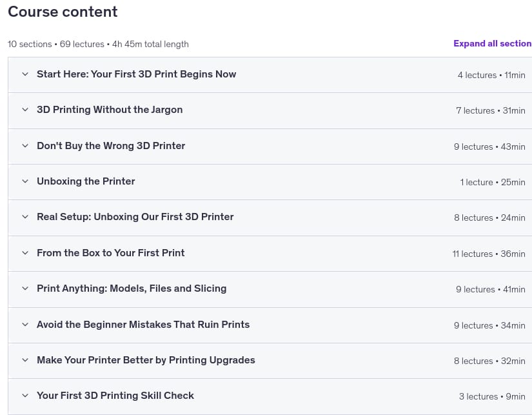Select the 'Real Setup: Unboxing Our First 3D Printer' title
Viewport: 532px width, 415px height.
click(135, 217)
